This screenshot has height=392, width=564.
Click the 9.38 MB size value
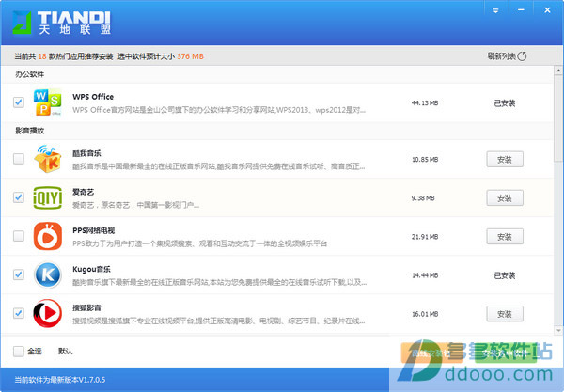[423, 197]
